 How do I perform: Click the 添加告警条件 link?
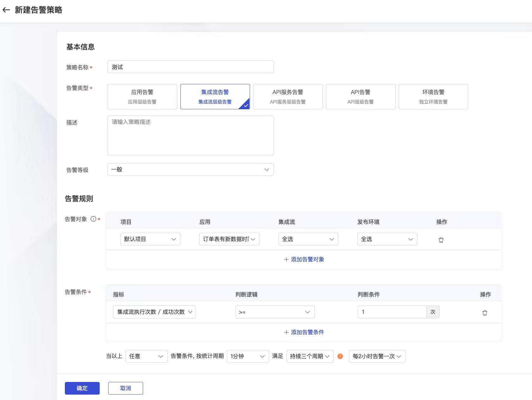click(304, 332)
